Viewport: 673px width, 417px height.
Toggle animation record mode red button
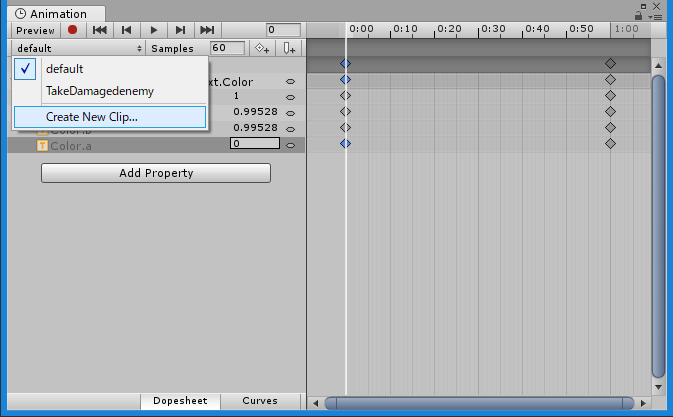point(73,30)
